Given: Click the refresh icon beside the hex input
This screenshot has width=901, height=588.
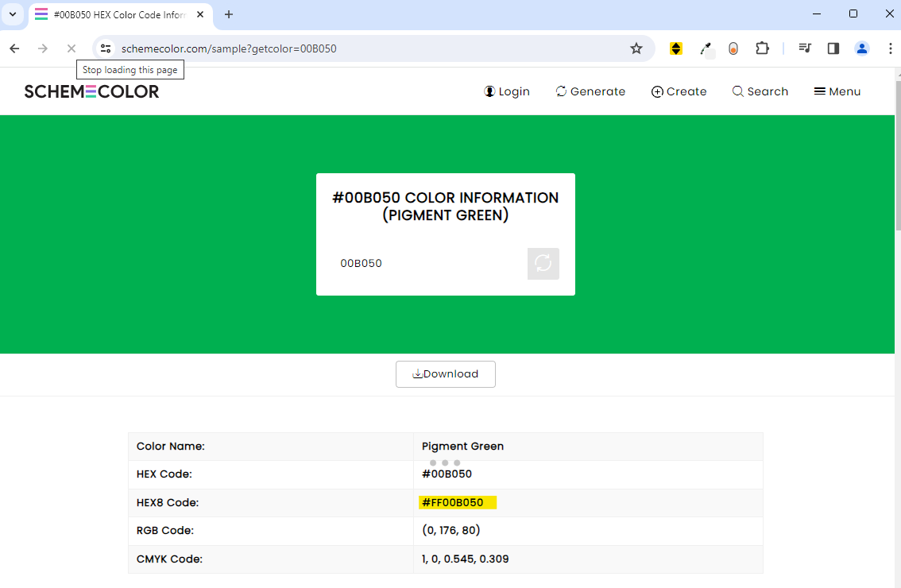Looking at the screenshot, I should 543,263.
